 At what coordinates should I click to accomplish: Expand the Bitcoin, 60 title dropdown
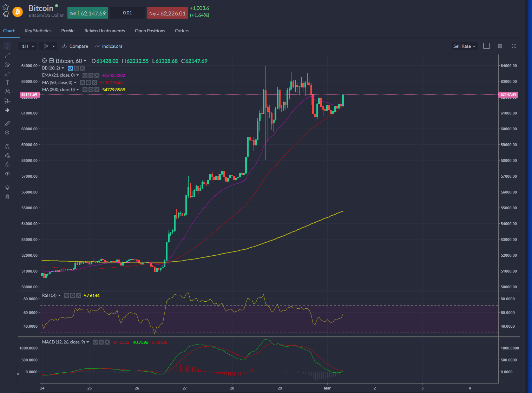pyautogui.click(x=85, y=61)
